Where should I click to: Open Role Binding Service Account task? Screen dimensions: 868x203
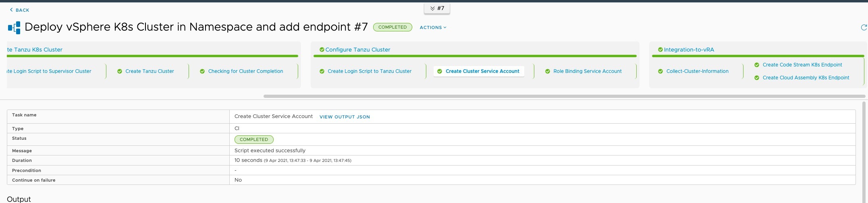(x=588, y=71)
